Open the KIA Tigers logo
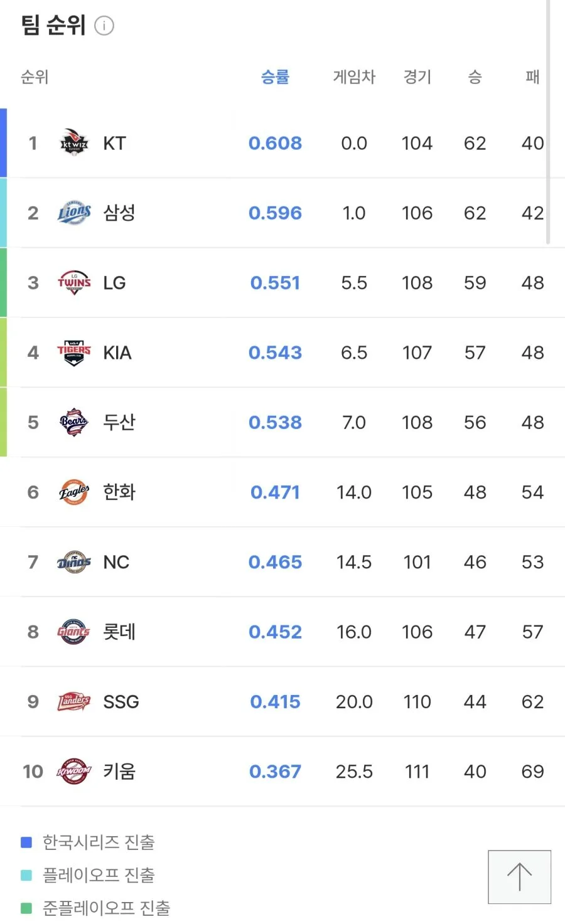Viewport: 565px width, 924px height. point(74,353)
